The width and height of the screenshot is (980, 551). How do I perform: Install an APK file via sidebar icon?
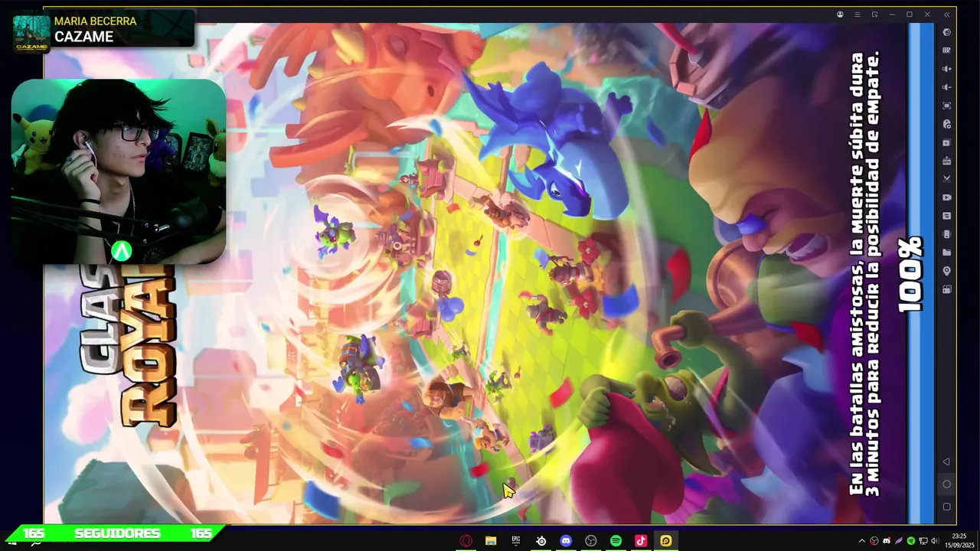(947, 161)
